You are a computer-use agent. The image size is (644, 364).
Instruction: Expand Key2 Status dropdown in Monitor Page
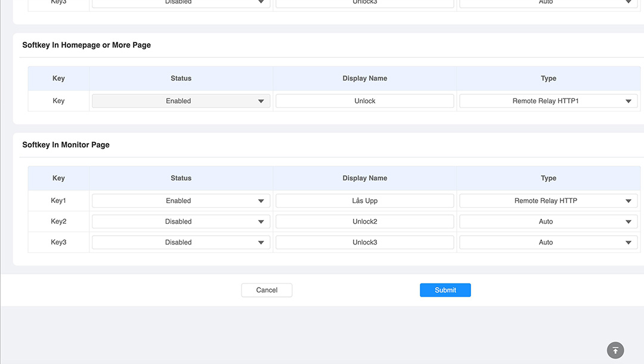point(181,222)
